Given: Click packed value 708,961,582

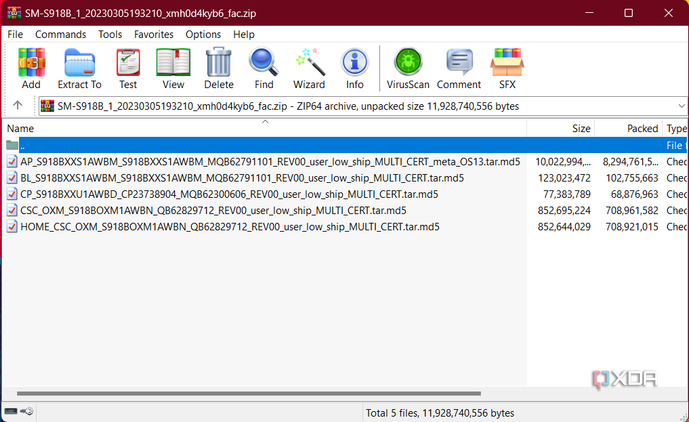Looking at the screenshot, I should (x=632, y=211).
